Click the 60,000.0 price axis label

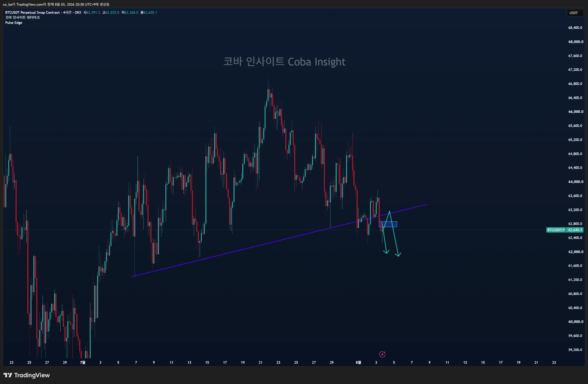(575, 322)
